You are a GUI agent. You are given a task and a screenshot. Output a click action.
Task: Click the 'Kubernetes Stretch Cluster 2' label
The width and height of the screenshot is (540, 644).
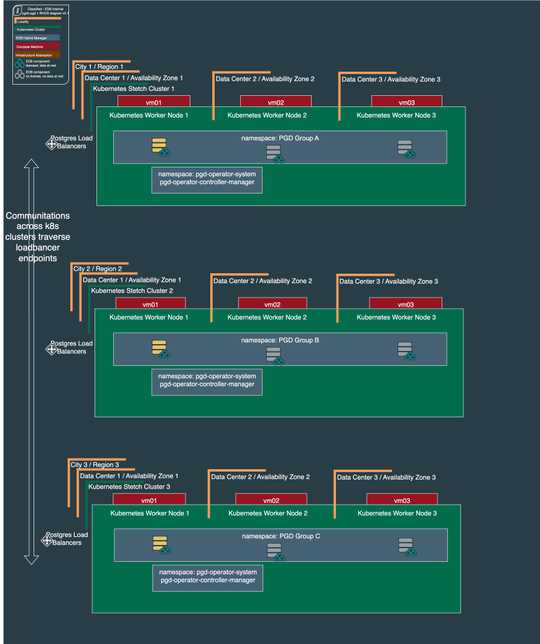pos(132,291)
